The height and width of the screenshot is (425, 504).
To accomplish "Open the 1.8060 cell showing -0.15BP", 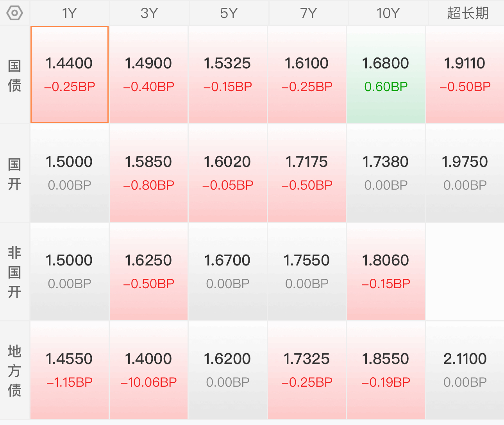I will (x=386, y=272).
